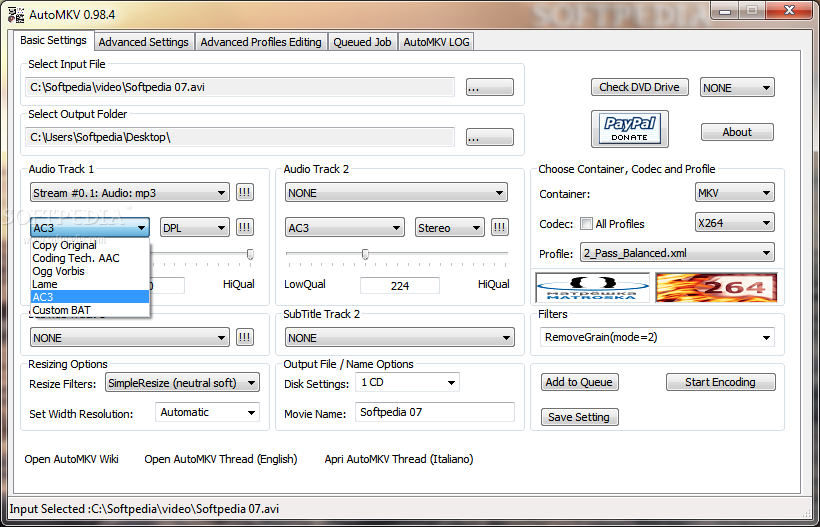Click the !!! button beside SubTitle Track 1
Viewport: 820px width, 527px height.
point(244,337)
